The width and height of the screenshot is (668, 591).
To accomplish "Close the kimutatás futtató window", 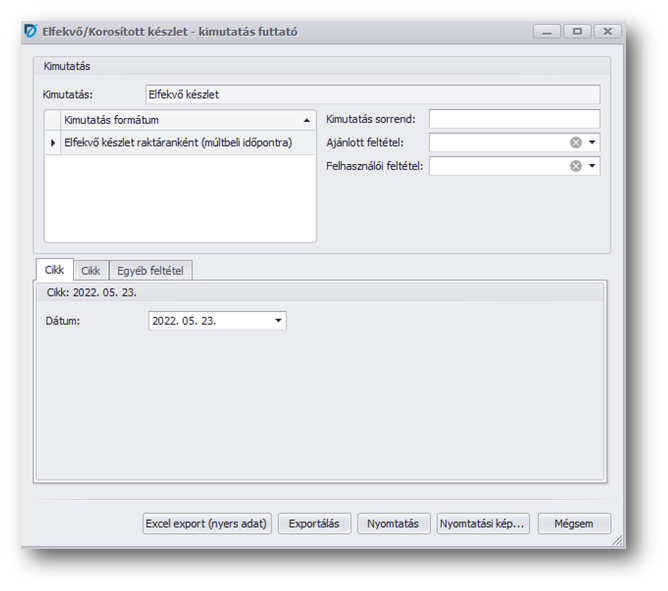I will pos(607,32).
